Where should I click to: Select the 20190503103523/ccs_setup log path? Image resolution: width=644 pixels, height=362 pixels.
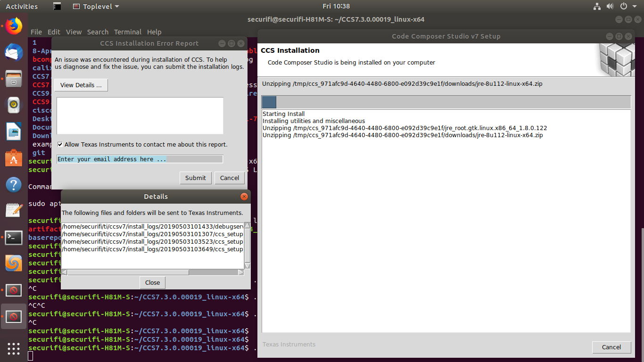[x=152, y=242]
